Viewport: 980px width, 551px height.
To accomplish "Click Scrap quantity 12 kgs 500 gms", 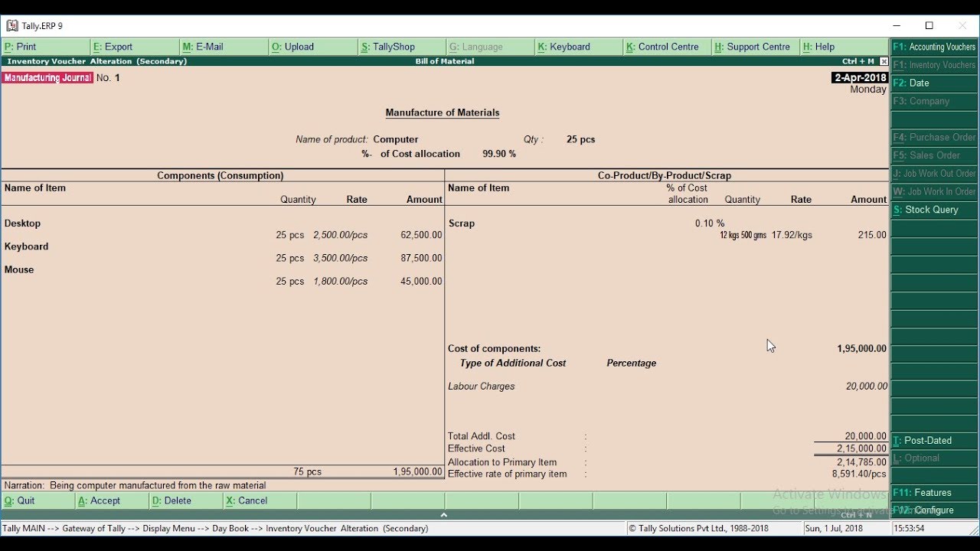I will (x=743, y=235).
